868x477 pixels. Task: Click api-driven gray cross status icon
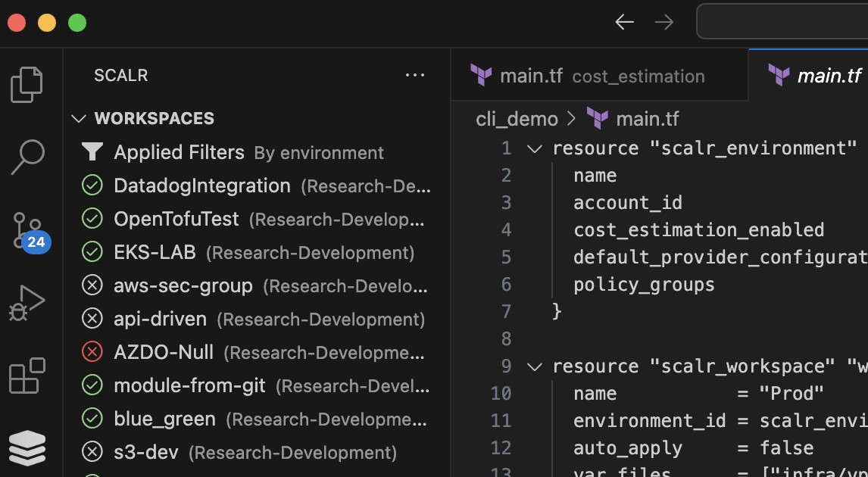92,319
